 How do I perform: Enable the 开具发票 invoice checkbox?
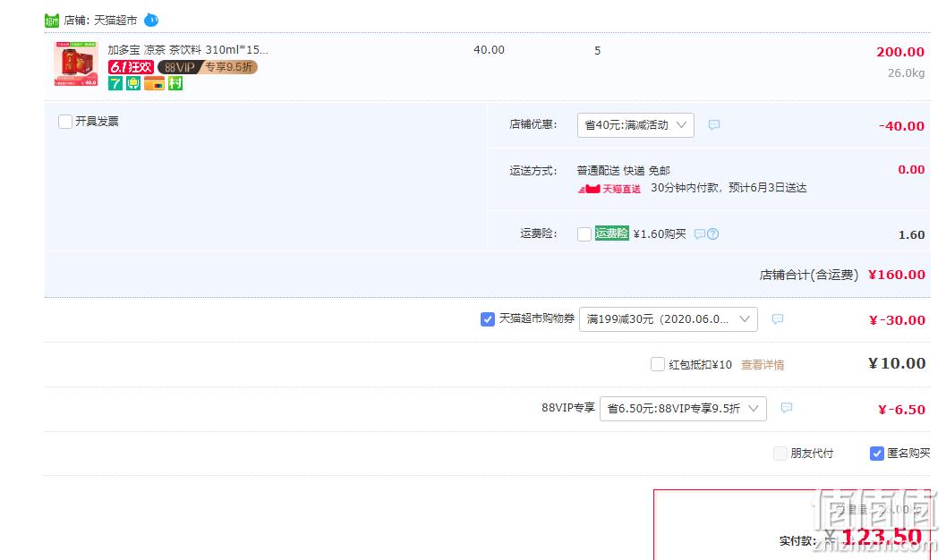click(65, 122)
